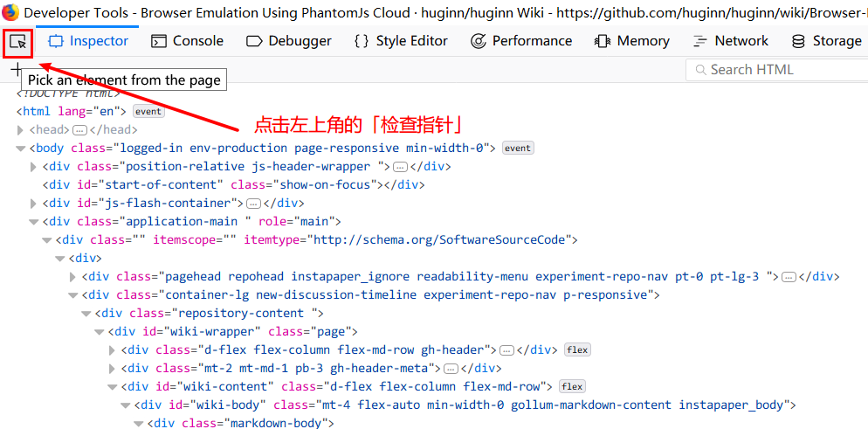Collapse the markdown-body div
The height and width of the screenshot is (429, 868).
(139, 424)
